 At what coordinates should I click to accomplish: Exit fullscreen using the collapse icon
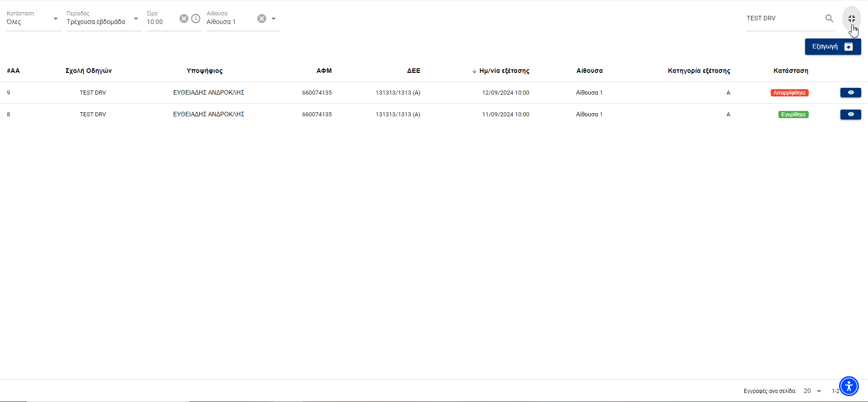[851, 19]
